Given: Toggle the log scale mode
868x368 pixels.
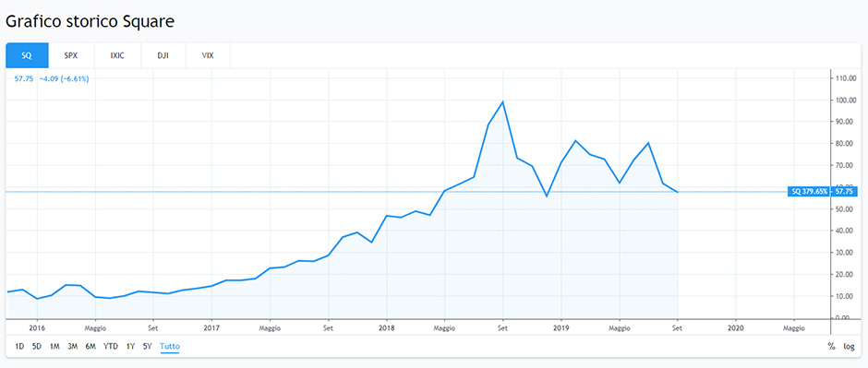Looking at the screenshot, I should (849, 347).
